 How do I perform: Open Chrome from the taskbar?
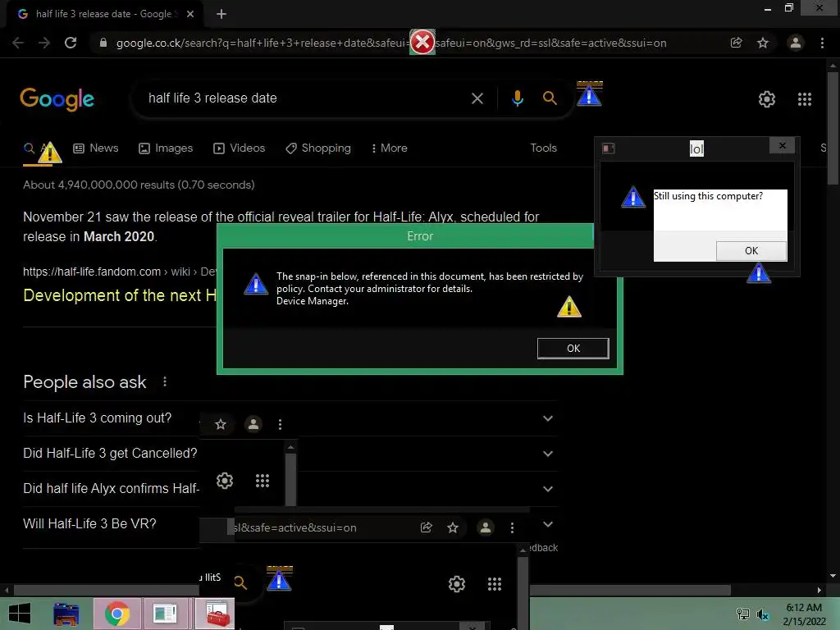click(116, 614)
